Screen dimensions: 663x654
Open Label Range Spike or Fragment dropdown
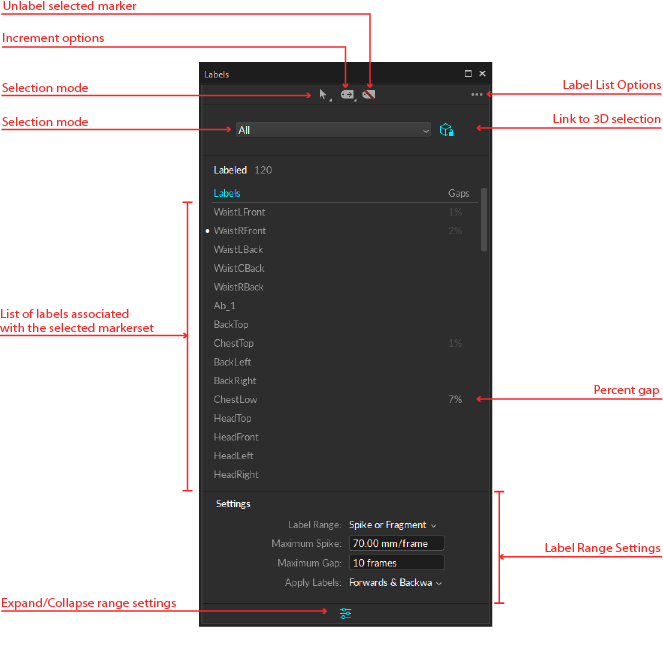tap(392, 525)
